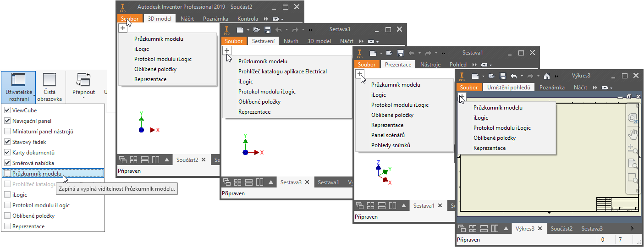
Task: Expand document tabs arrow in Sestava1 window
Action: click(404, 205)
